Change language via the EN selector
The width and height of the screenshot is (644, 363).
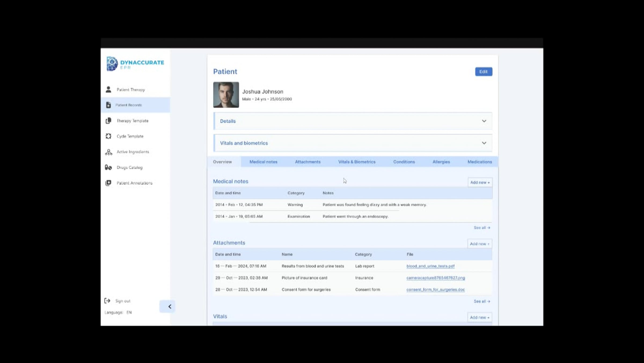pos(129,312)
